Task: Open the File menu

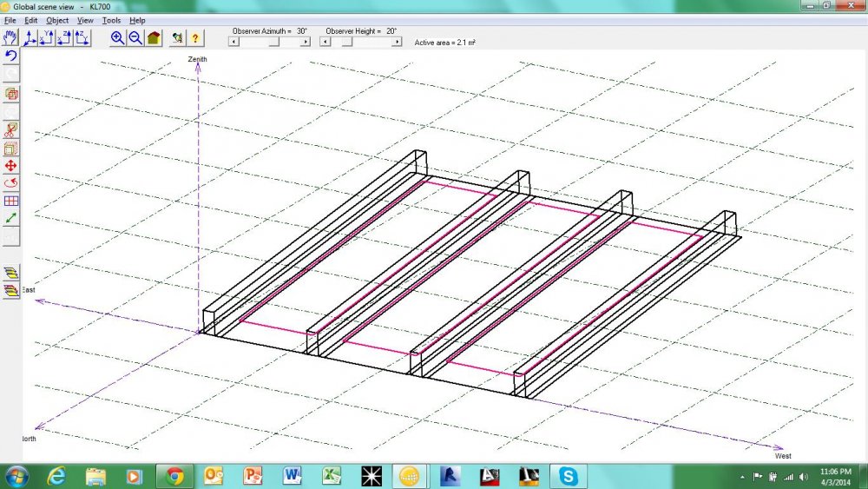Action: point(10,20)
